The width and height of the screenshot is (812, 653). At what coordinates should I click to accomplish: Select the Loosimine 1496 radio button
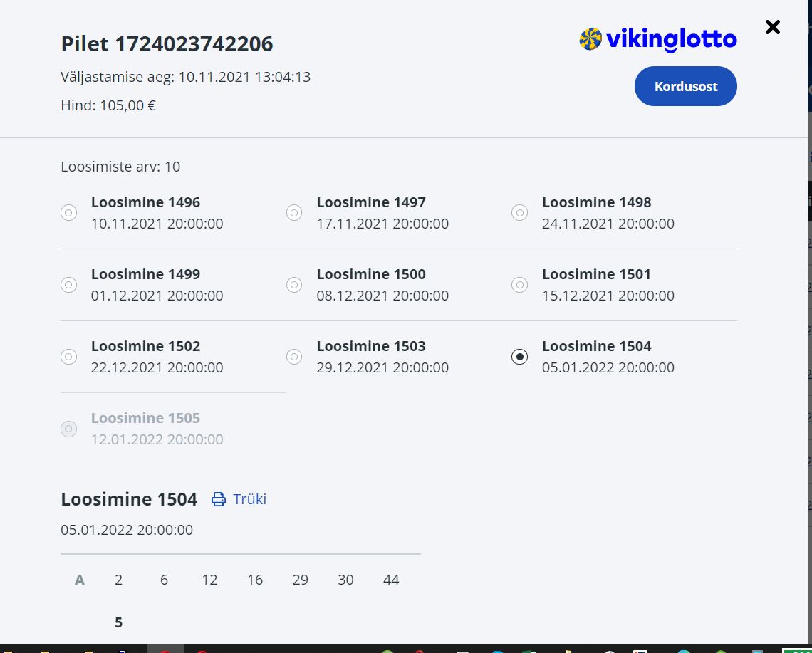69,212
